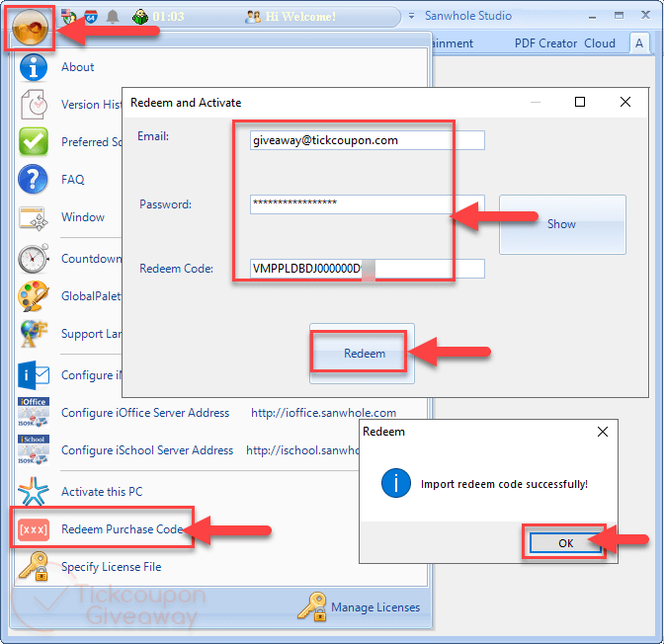The image size is (664, 644).
Task: Open the FAQ menu entry
Action: coord(73,179)
